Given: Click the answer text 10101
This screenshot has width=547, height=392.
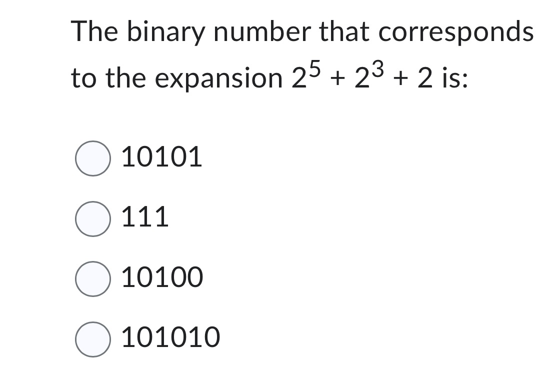Looking at the screenshot, I should (x=161, y=156).
